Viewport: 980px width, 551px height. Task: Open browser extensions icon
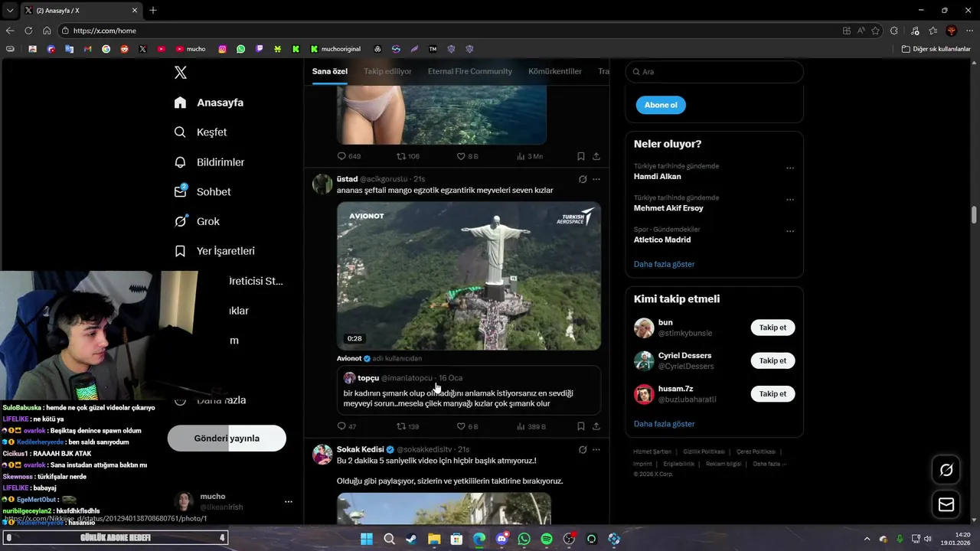point(894,31)
